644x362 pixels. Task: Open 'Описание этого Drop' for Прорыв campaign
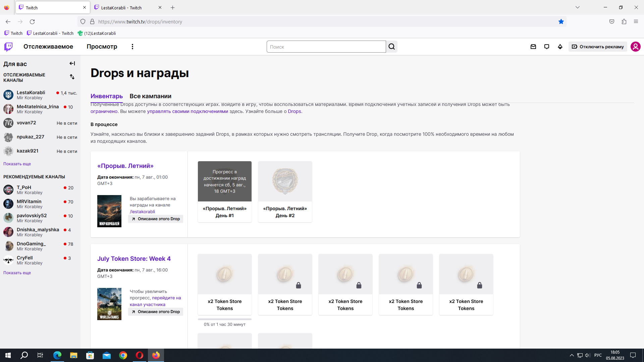click(156, 219)
